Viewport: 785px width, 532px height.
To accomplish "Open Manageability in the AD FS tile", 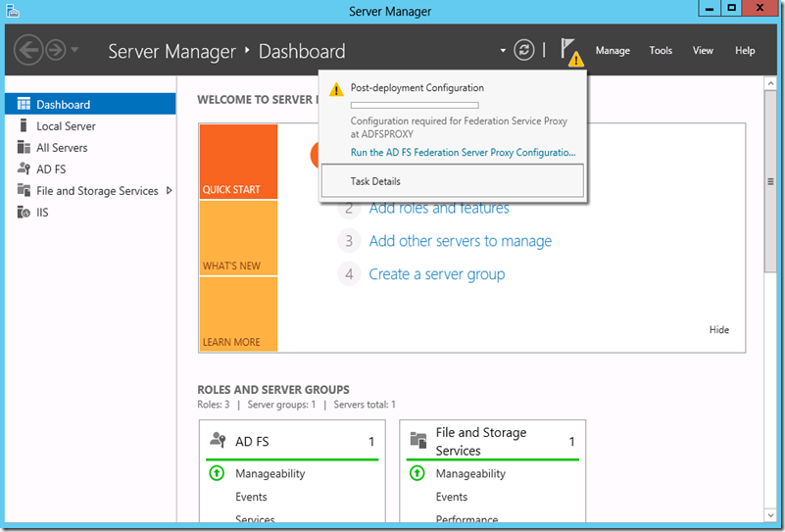I will pos(270,473).
